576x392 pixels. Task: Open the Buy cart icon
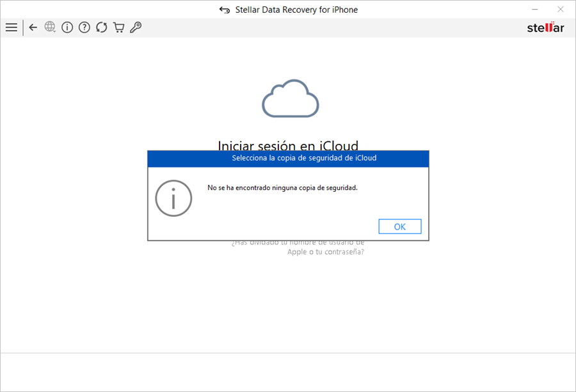118,27
